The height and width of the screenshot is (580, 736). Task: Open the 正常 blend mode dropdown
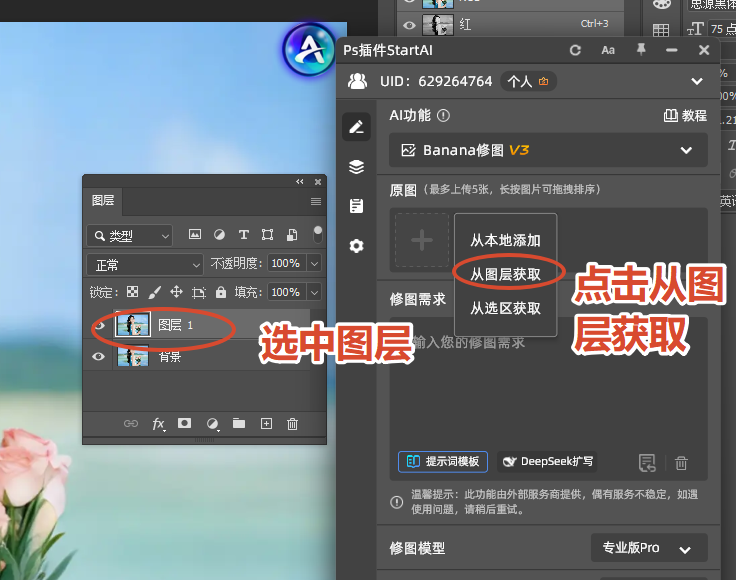click(x=145, y=265)
